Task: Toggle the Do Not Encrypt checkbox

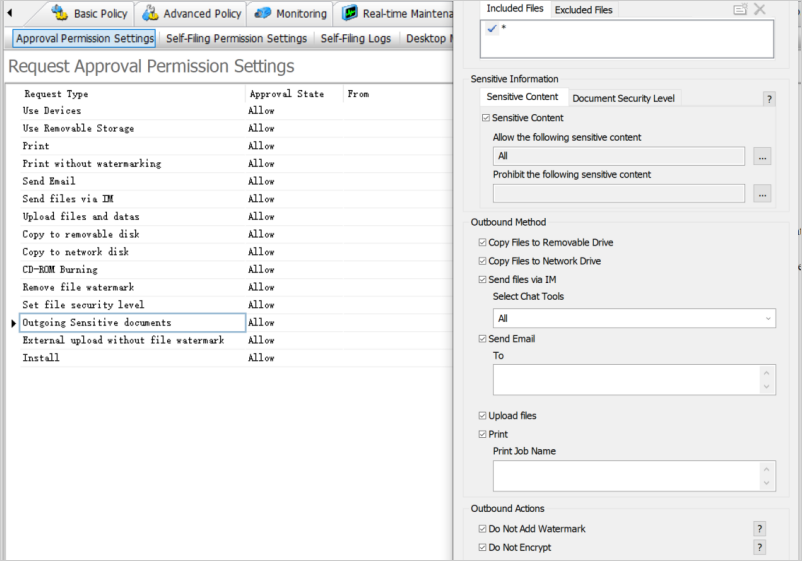Action: click(x=482, y=547)
